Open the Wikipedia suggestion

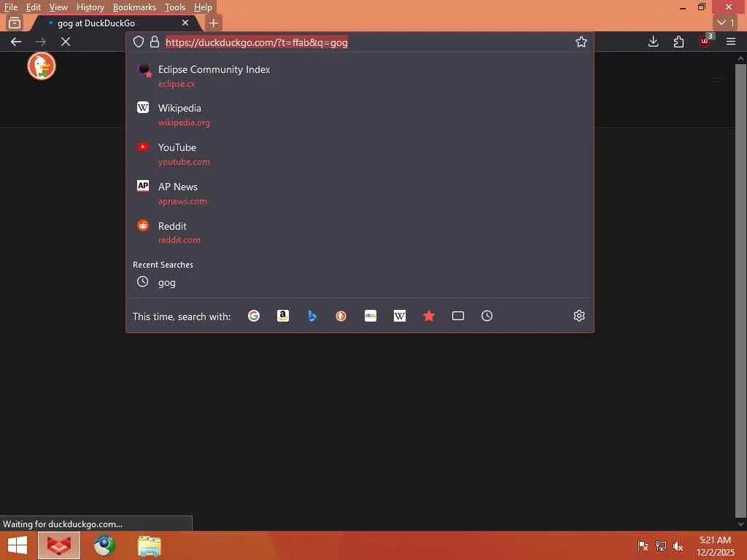pos(360,114)
